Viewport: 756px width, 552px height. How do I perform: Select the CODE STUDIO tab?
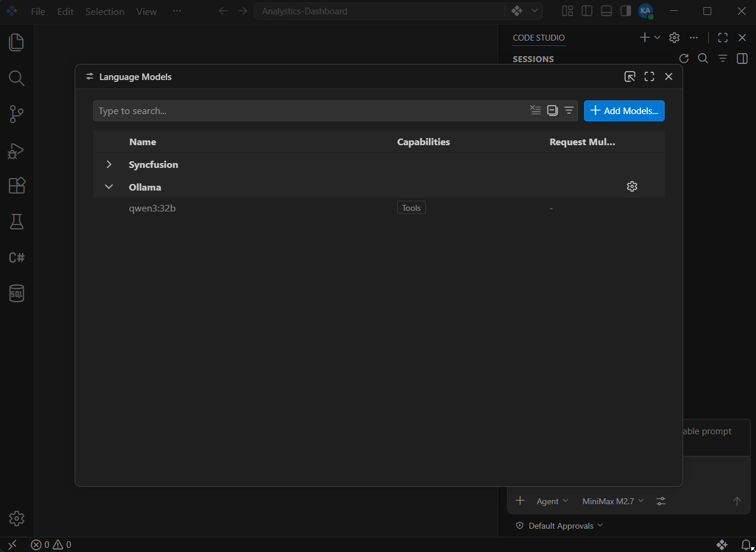click(x=539, y=38)
